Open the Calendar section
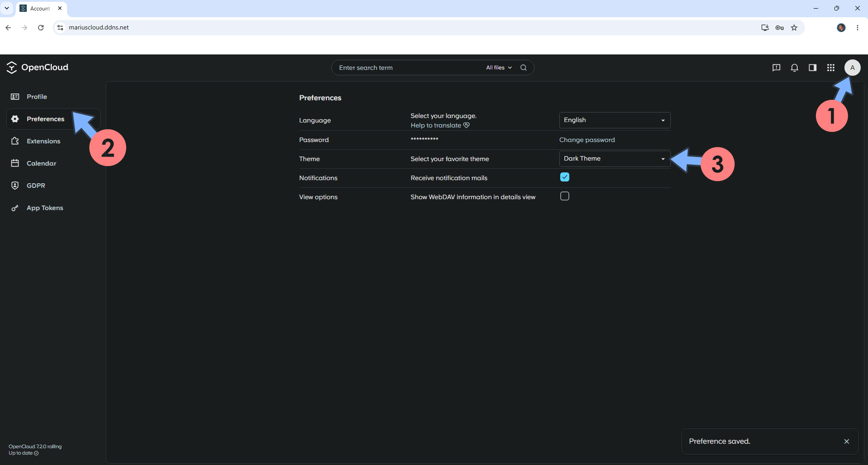 53,163
